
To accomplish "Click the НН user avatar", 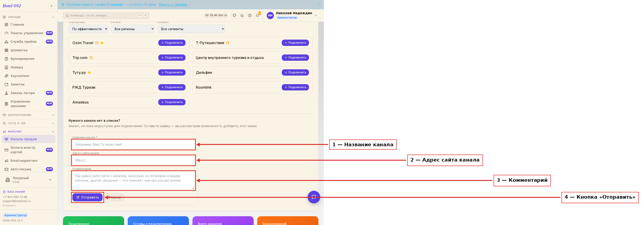I will click(270, 16).
